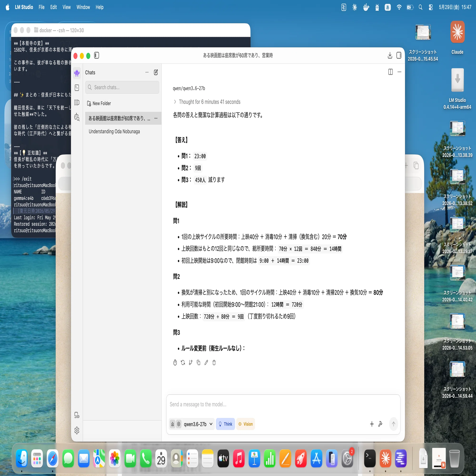The height and width of the screenshot is (476, 476).
Task: Open Safari from the Dock
Action: (x=53, y=459)
